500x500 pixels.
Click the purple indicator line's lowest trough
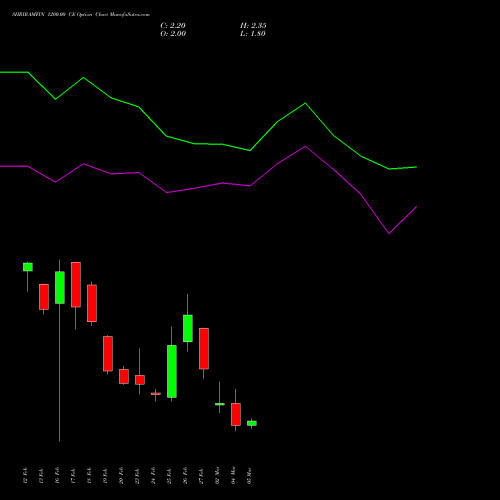point(389,233)
